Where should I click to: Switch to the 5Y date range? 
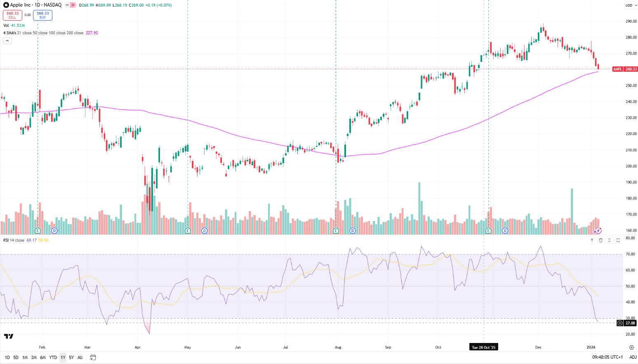71,357
